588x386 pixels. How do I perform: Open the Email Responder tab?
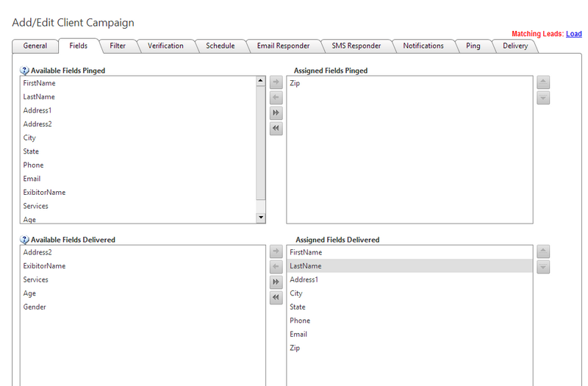point(283,46)
